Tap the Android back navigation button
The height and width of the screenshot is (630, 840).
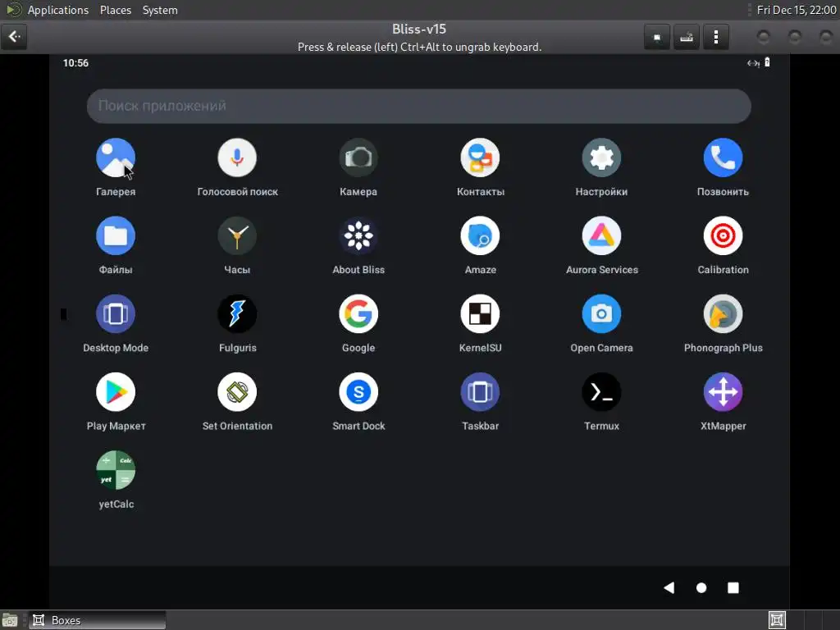coord(669,587)
